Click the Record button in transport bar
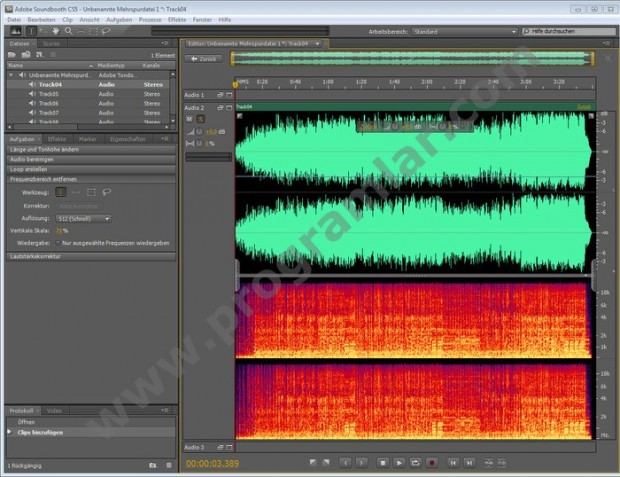This screenshot has height=477, width=620. [432, 462]
